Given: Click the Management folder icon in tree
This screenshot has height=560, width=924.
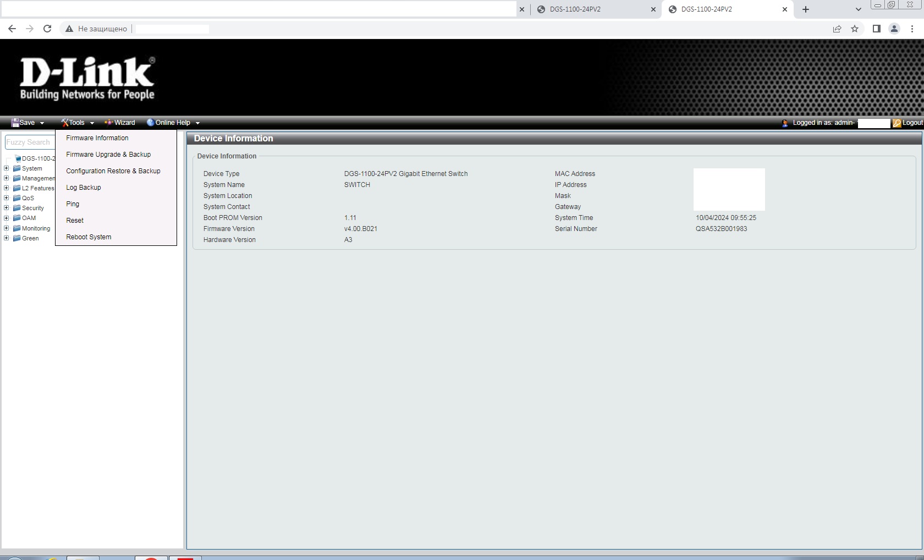Looking at the screenshot, I should (17, 178).
